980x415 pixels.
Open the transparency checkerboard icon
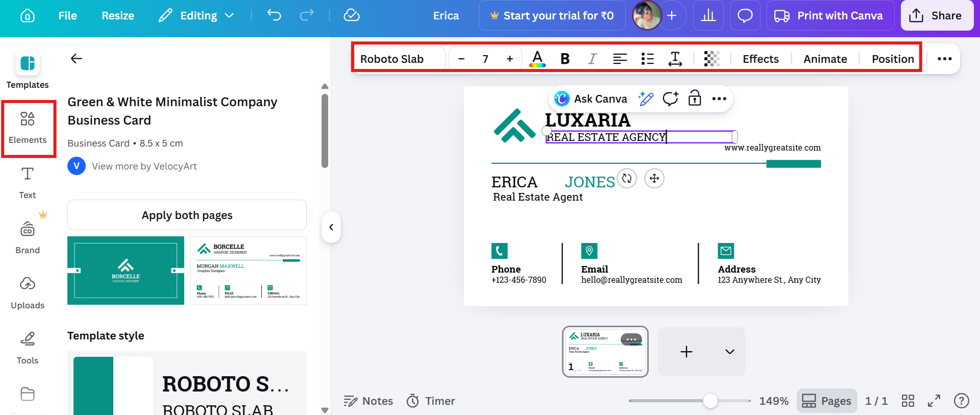[x=712, y=59]
